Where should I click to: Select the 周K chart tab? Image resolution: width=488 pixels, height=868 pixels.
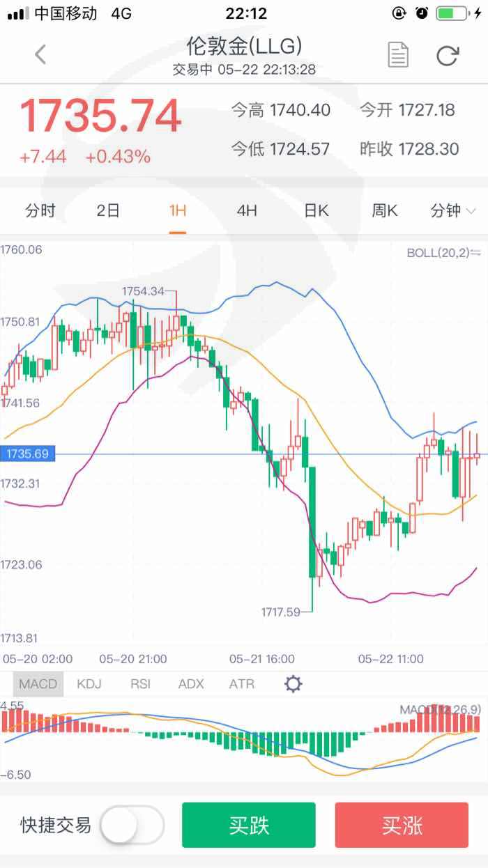tap(384, 211)
